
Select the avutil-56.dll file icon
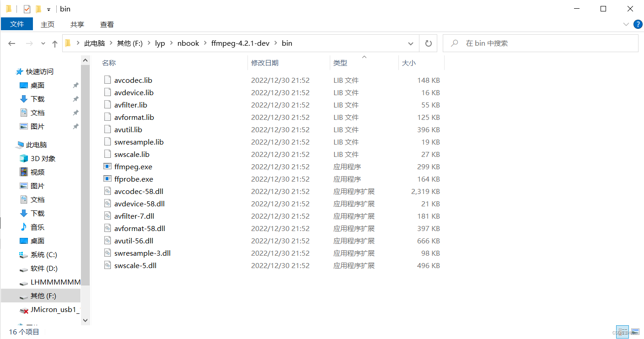coord(107,241)
